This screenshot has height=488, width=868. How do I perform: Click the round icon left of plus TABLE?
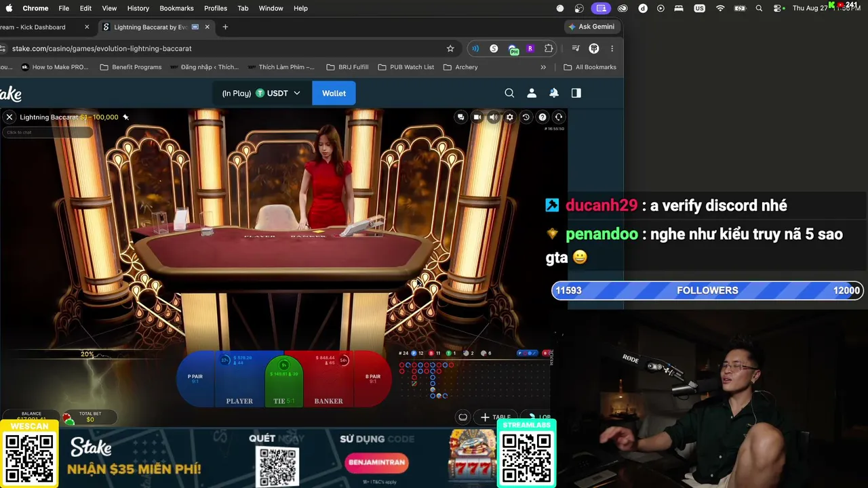(x=463, y=418)
